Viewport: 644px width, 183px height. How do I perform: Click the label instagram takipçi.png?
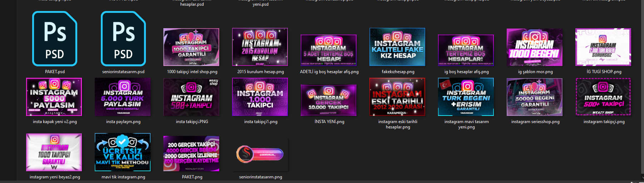click(604, 122)
